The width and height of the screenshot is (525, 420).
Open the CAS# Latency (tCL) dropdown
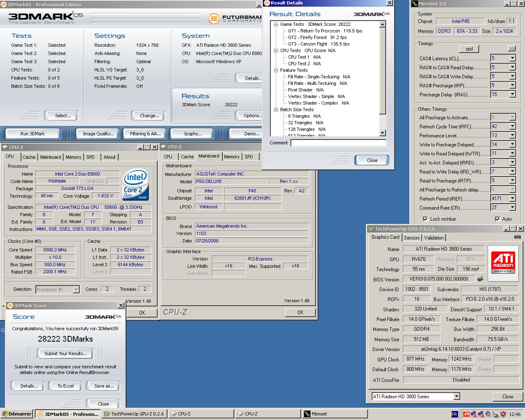(x=512, y=58)
